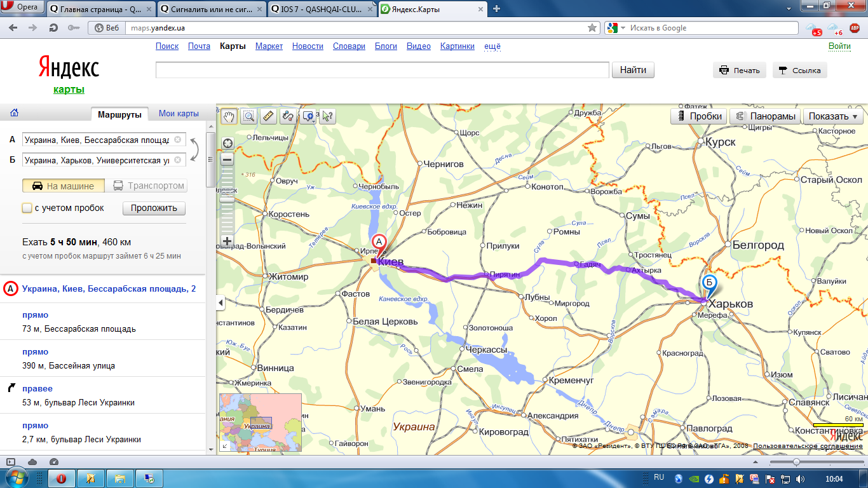
Task: Click the map info pointer tool
Action: (x=328, y=116)
